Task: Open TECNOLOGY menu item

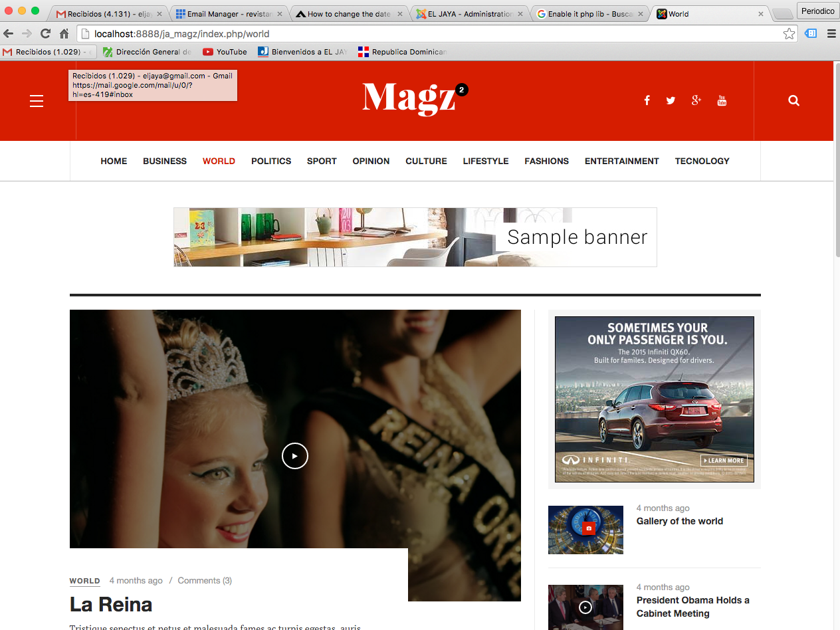Action: 702,161
